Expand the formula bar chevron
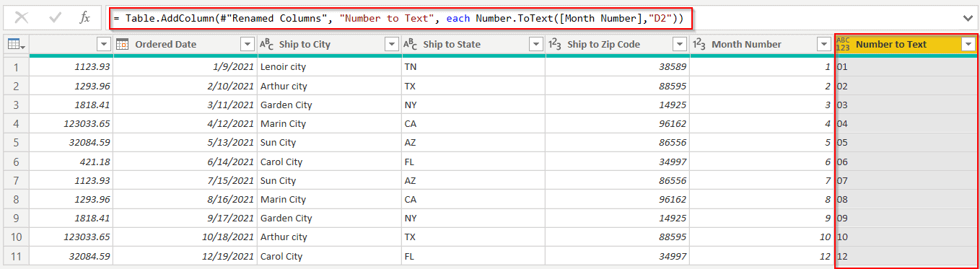The height and width of the screenshot is (269, 980). (968, 18)
